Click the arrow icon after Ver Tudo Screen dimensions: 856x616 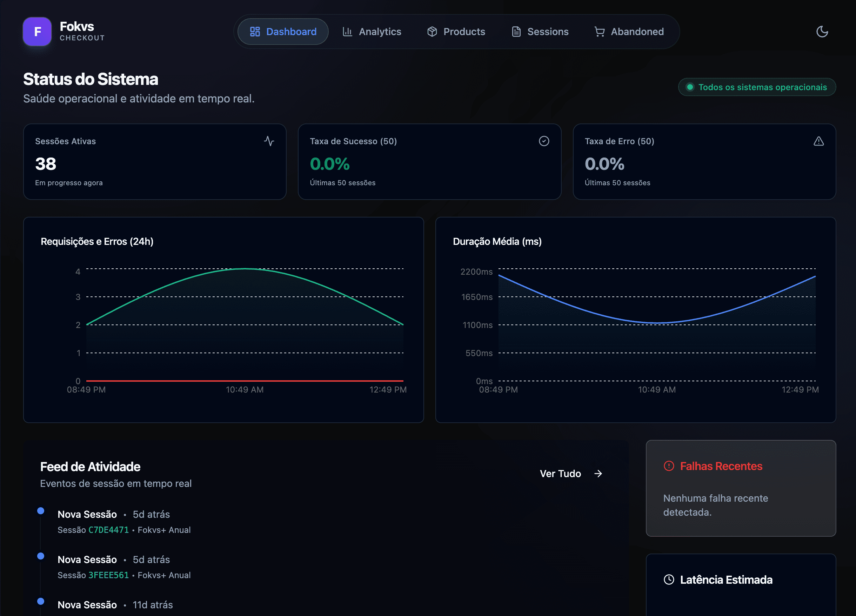click(598, 474)
